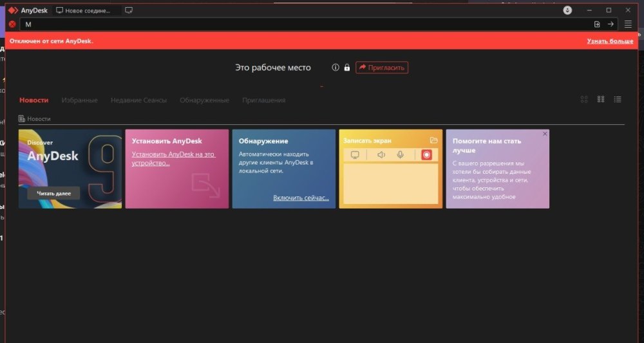644x343 pixels.
Task: Open the new session tab icon
Action: pos(129,11)
